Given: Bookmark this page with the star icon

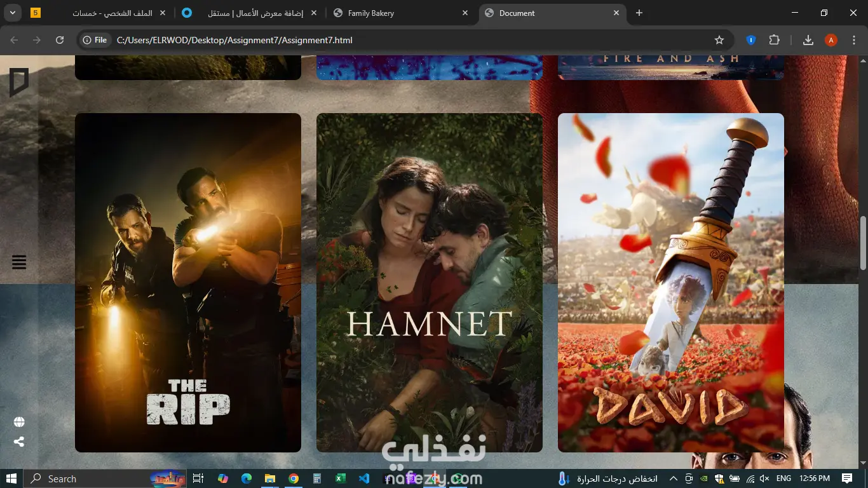Looking at the screenshot, I should (x=719, y=40).
